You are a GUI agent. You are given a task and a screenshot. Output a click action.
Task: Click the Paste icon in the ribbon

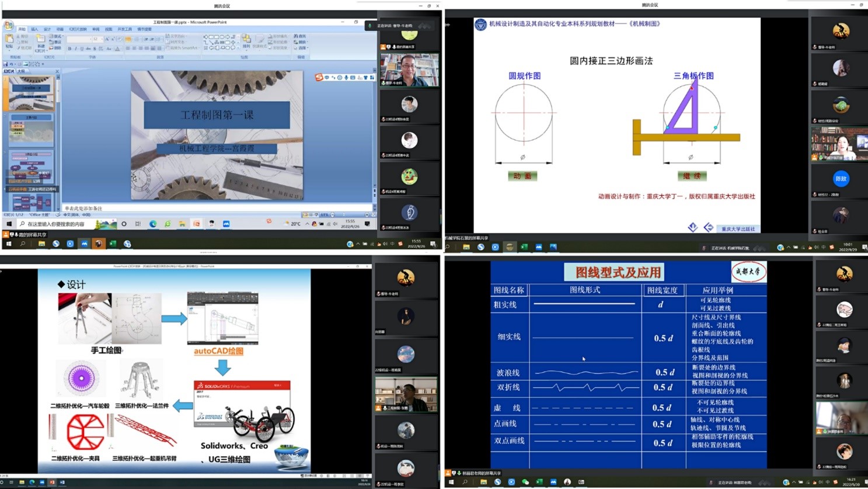[x=9, y=40]
